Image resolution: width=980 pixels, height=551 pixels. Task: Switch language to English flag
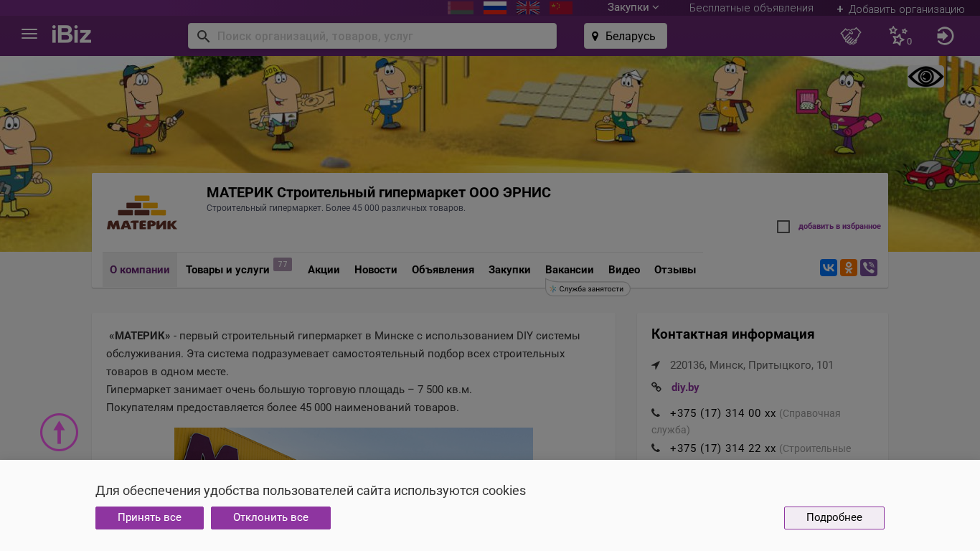coord(528,8)
